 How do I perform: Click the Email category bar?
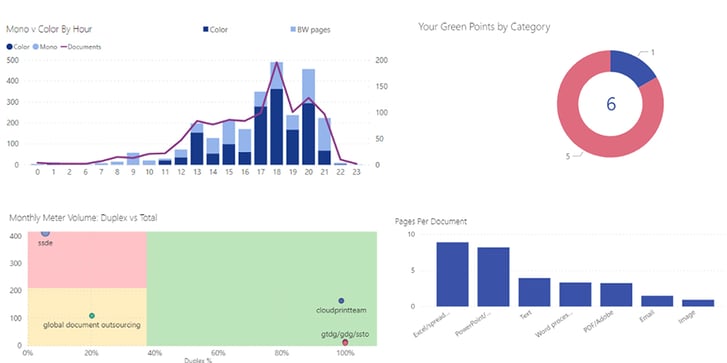[657, 301]
